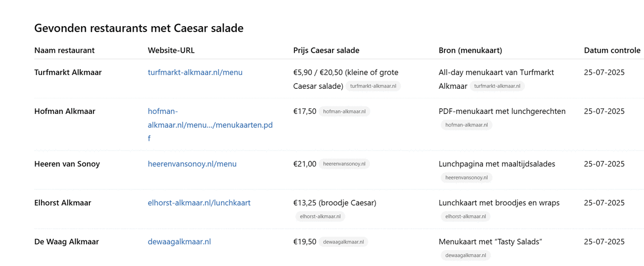Click the Bron (menukaart) column header
The height and width of the screenshot is (266, 644).
click(470, 51)
